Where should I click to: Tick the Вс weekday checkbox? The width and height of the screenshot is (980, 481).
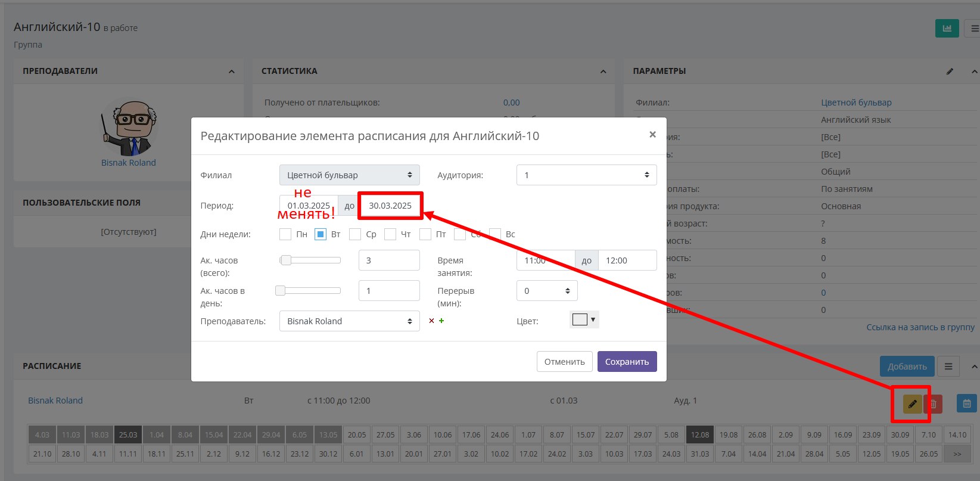click(x=495, y=234)
